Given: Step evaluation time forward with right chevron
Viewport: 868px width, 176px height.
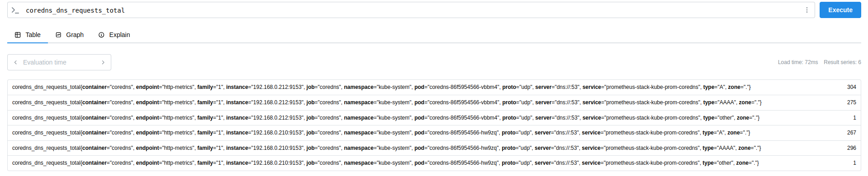Looking at the screenshot, I should tap(103, 62).
